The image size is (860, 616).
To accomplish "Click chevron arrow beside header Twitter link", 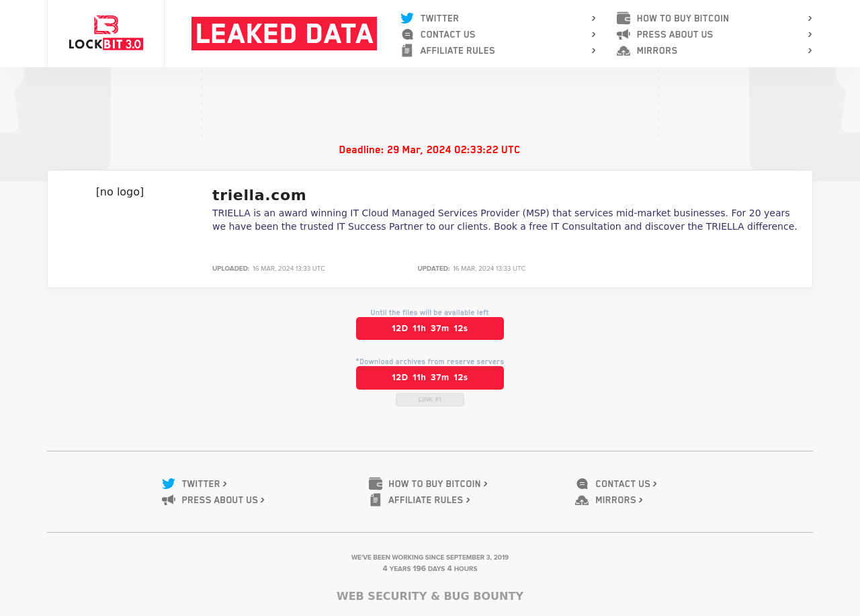I will click(x=594, y=18).
